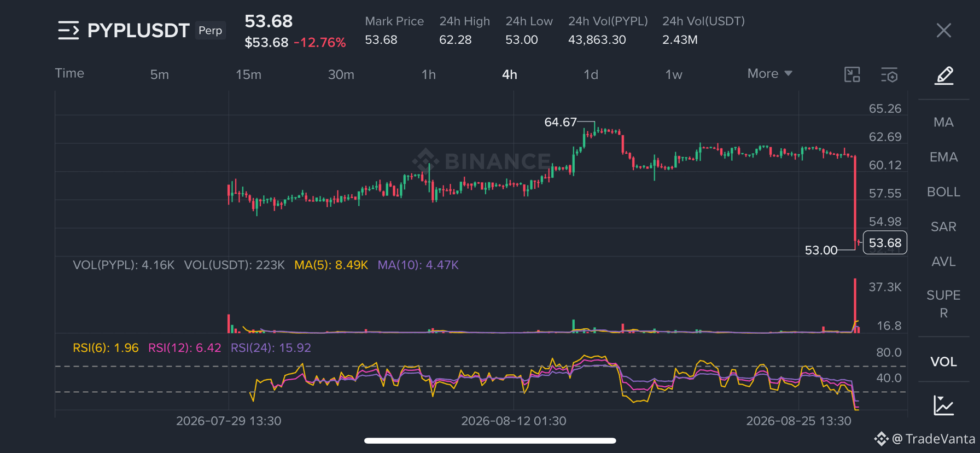Switch to the 30m interval

click(x=341, y=74)
